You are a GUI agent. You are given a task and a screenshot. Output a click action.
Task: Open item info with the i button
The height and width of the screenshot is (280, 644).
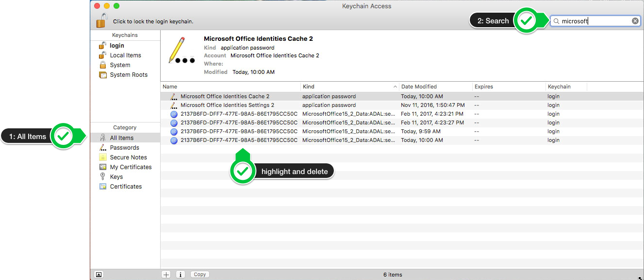coord(180,275)
